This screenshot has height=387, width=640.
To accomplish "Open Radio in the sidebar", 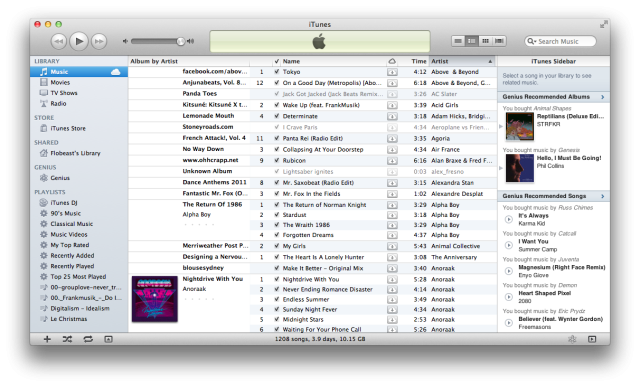I will coord(58,104).
